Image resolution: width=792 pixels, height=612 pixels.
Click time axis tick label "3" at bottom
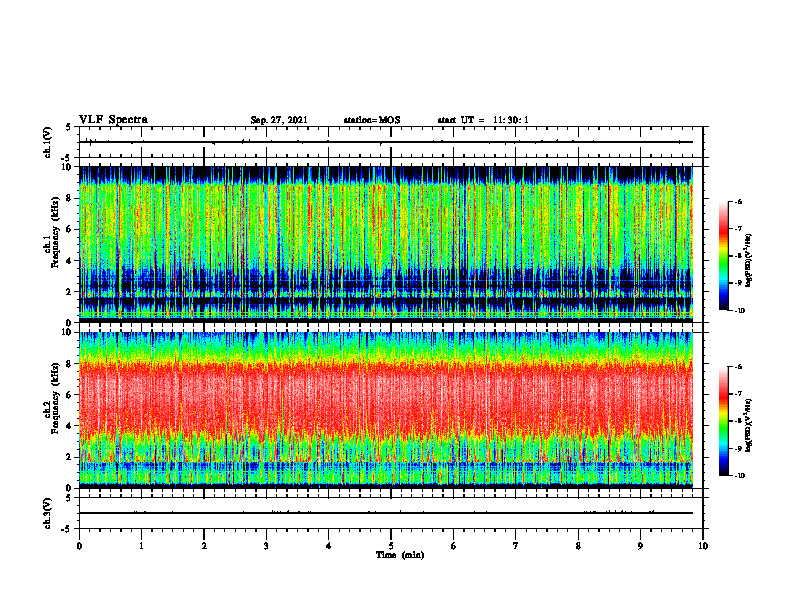click(x=266, y=546)
